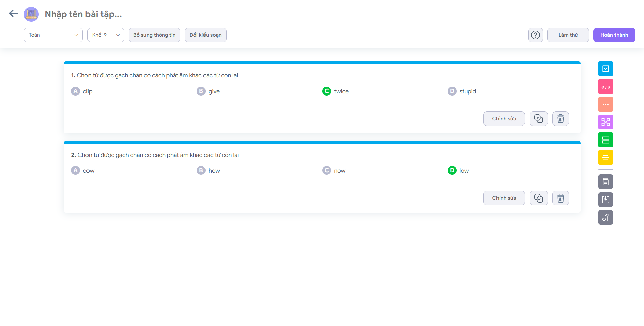The height and width of the screenshot is (326, 644).
Task: Click the gray up-down arrows reorder icon
Action: [x=605, y=217]
